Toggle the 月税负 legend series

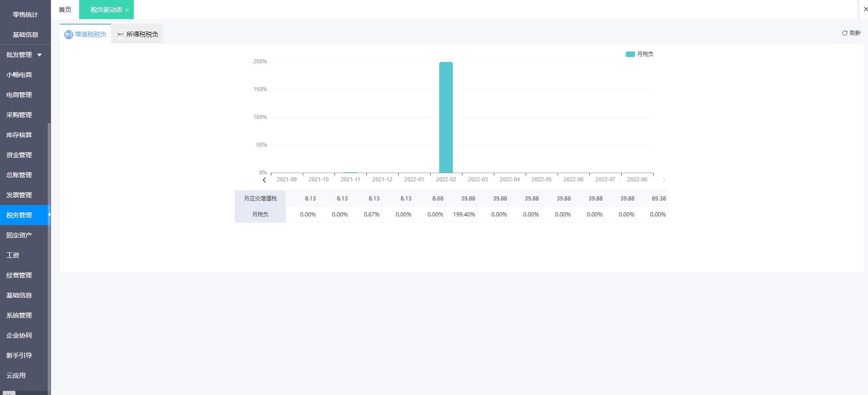point(640,54)
